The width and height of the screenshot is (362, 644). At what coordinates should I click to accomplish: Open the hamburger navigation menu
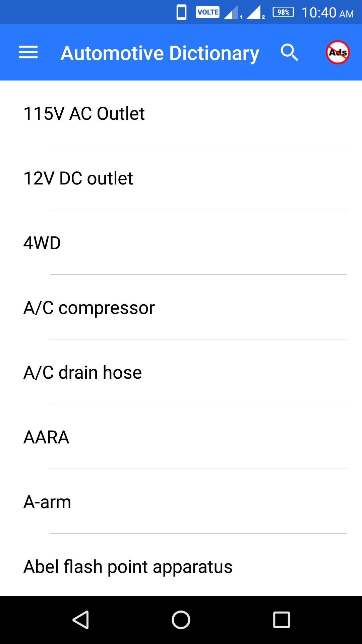(x=28, y=52)
